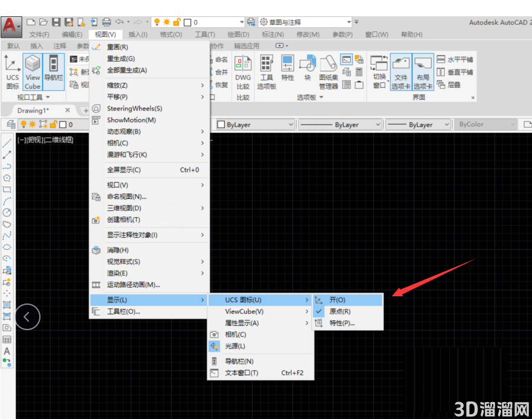This screenshot has width=532, height=419.
Task: Expand the ViewCube(V) submenu
Action: 260,311
